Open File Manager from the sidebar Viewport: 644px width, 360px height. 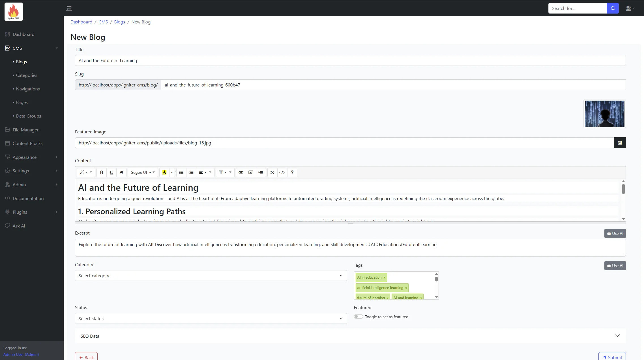point(25,129)
